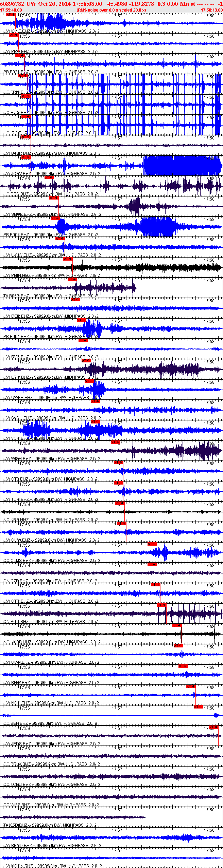The width and height of the screenshot is (223, 868).
Task: Click the red pick flag on CC.CLMS trace
Action: coord(152,544)
